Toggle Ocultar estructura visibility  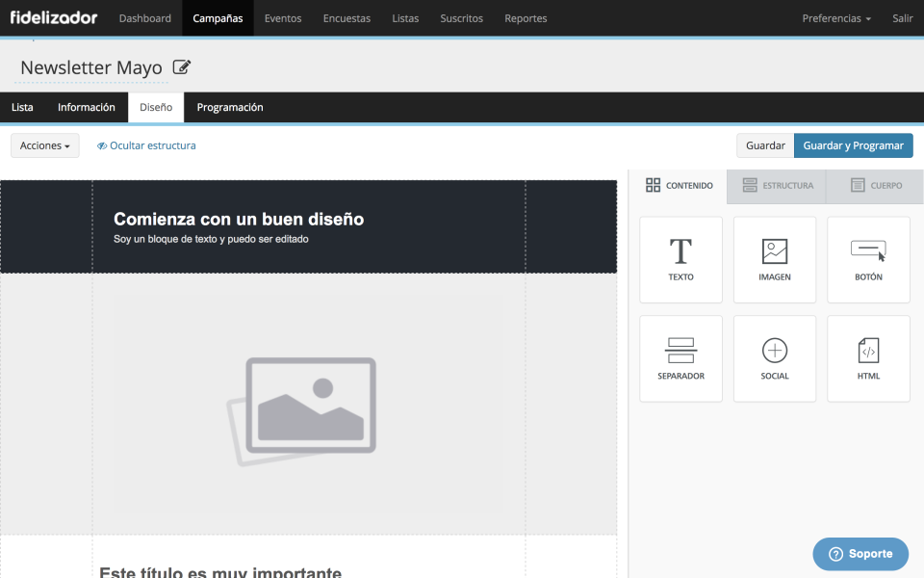pos(146,145)
